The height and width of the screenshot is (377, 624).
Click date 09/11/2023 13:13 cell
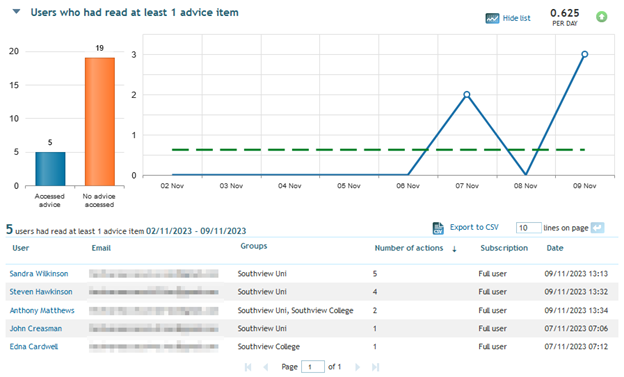[576, 273]
